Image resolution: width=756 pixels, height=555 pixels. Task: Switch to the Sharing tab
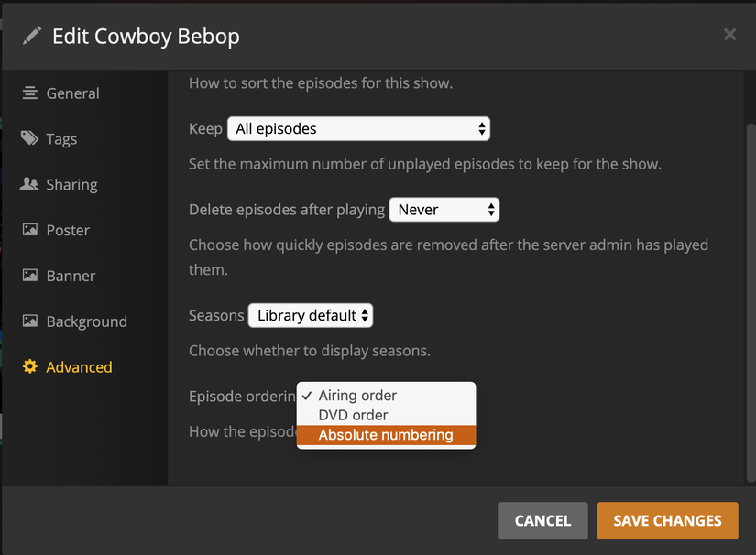click(x=71, y=184)
